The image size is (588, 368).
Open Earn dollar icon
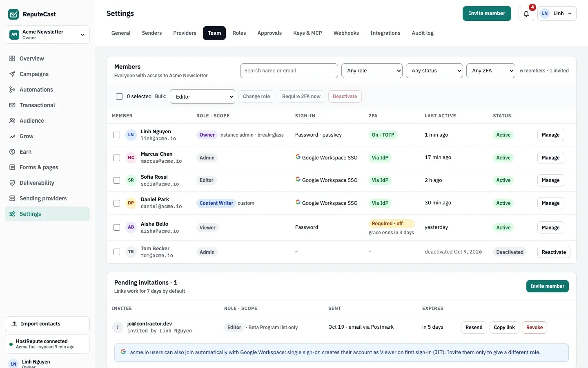point(12,152)
